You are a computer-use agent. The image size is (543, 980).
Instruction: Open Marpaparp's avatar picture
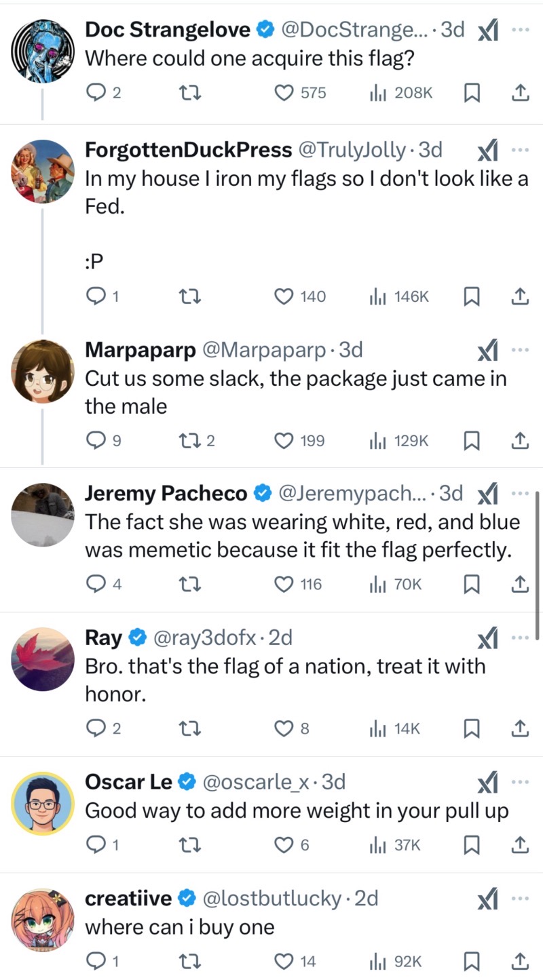click(x=43, y=372)
